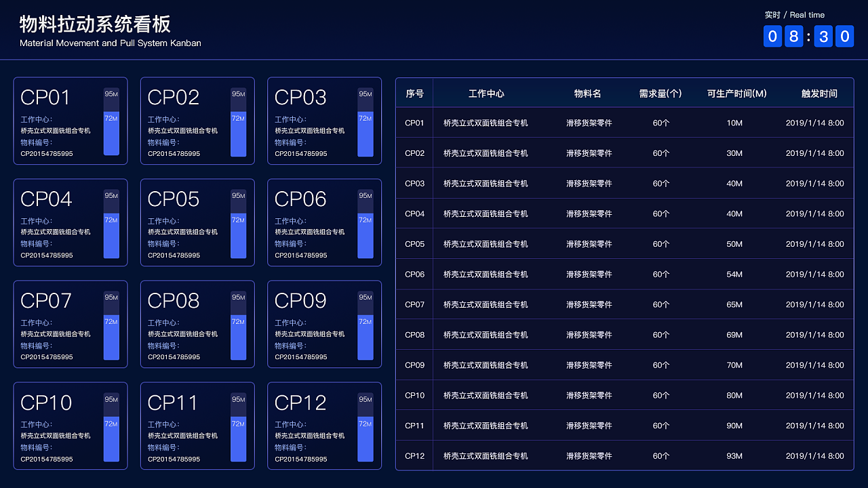Click the 30M production time value
The width and height of the screenshot is (868, 488).
734,153
